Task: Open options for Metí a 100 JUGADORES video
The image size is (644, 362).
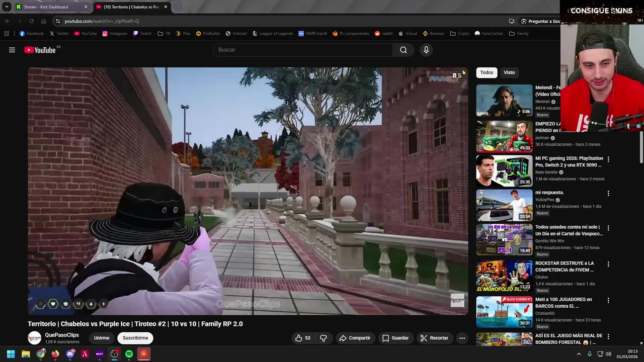Action: (x=608, y=300)
